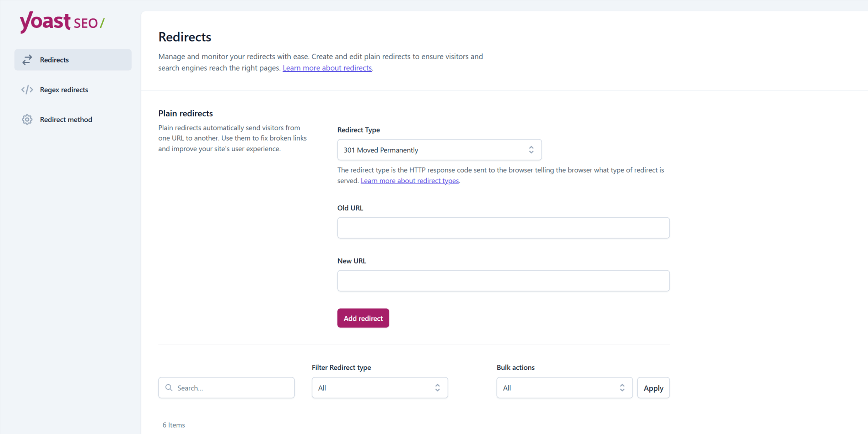Select the Redirects sidebar item

pos(73,60)
